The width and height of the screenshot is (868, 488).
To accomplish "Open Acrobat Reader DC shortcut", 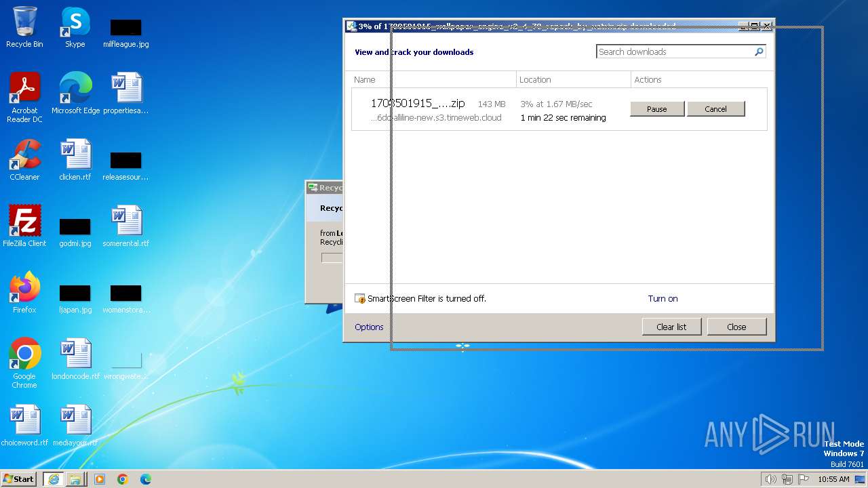I will tap(24, 97).
